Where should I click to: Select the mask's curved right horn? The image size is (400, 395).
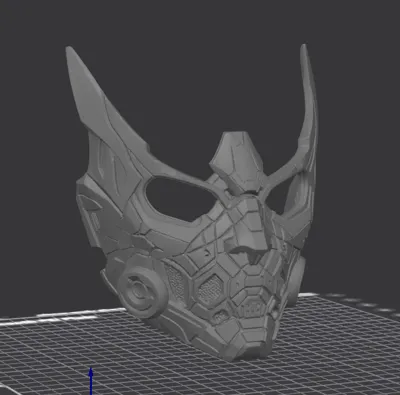click(x=306, y=127)
